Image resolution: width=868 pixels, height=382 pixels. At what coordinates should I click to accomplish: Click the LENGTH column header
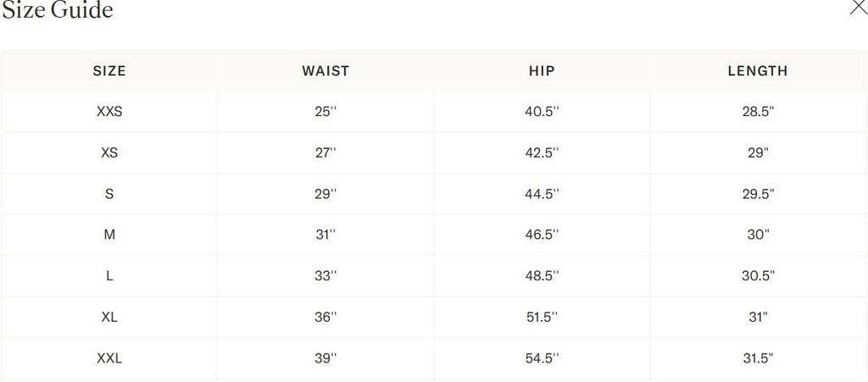click(758, 71)
